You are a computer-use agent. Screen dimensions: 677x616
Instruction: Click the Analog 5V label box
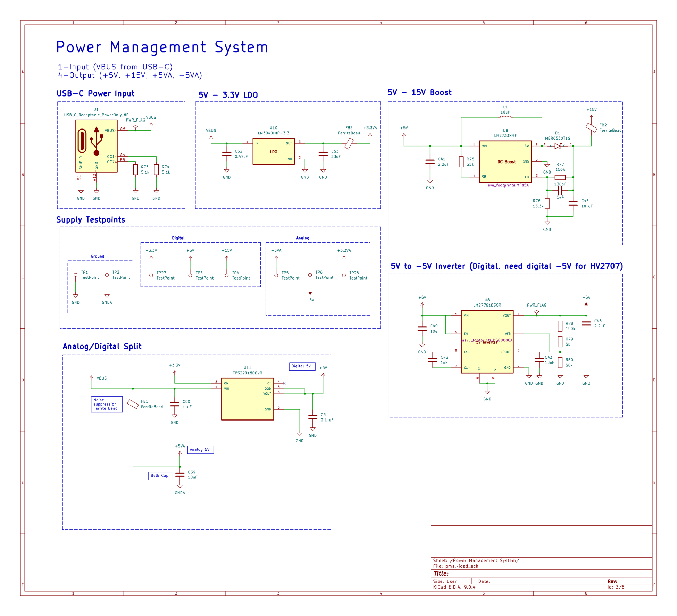click(200, 450)
